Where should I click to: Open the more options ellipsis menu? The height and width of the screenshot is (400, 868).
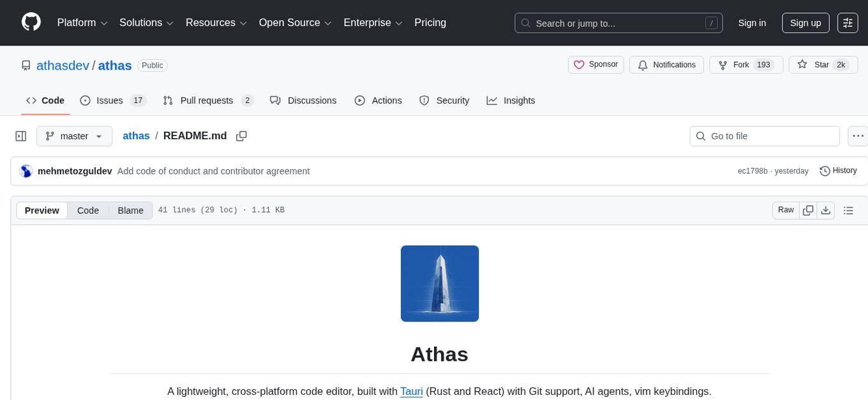coord(858,135)
